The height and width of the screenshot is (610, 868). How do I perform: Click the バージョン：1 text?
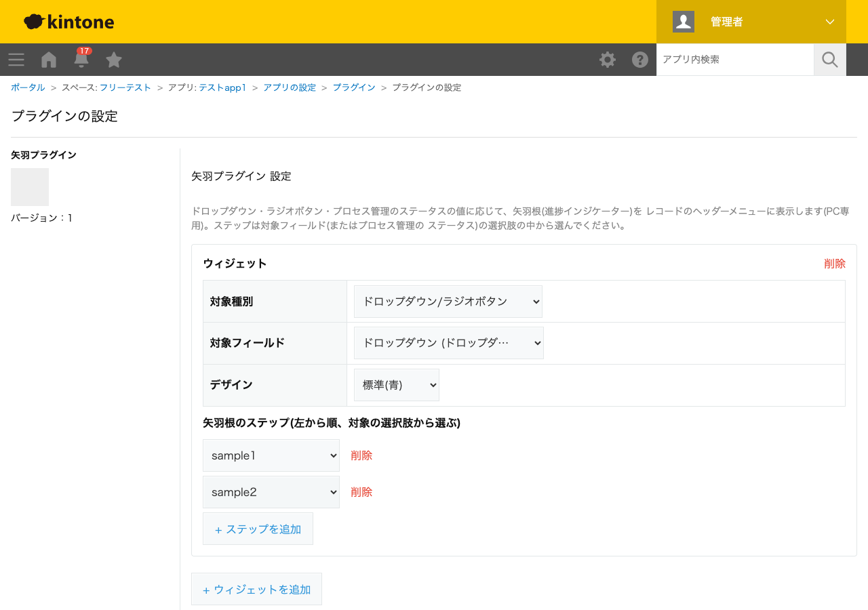tap(42, 218)
